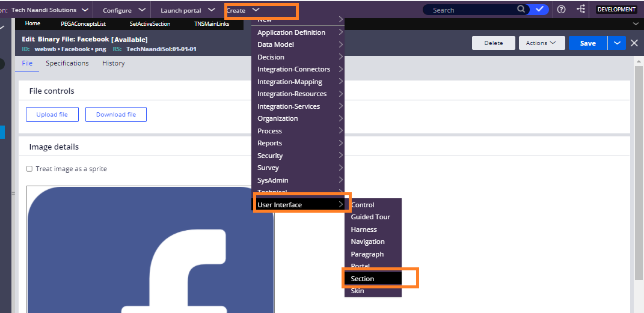Choose Guided Tour from submenu
The image size is (644, 313).
pyautogui.click(x=373, y=217)
